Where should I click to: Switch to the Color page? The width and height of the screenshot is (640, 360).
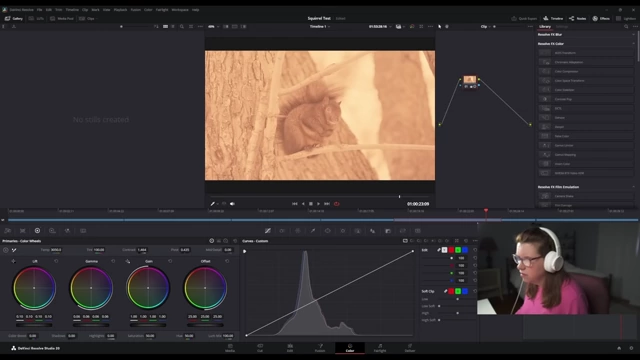350,348
